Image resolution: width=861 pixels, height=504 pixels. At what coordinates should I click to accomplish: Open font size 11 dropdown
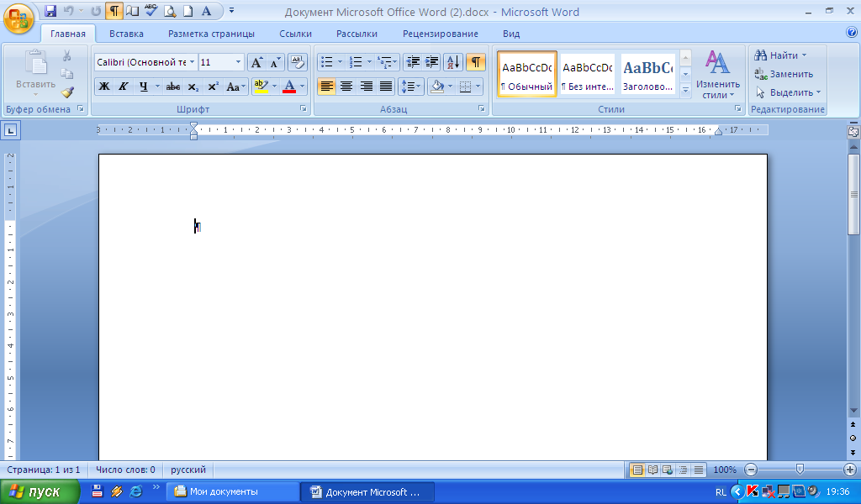[x=238, y=62]
